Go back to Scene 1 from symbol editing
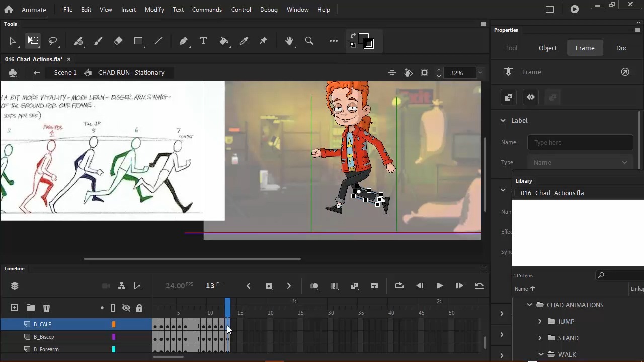 [x=65, y=72]
